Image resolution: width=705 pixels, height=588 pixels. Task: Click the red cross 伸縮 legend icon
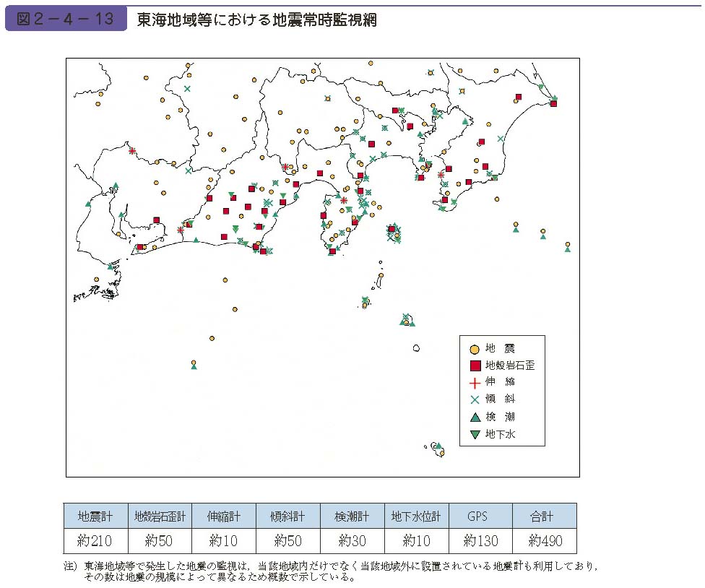(x=475, y=383)
